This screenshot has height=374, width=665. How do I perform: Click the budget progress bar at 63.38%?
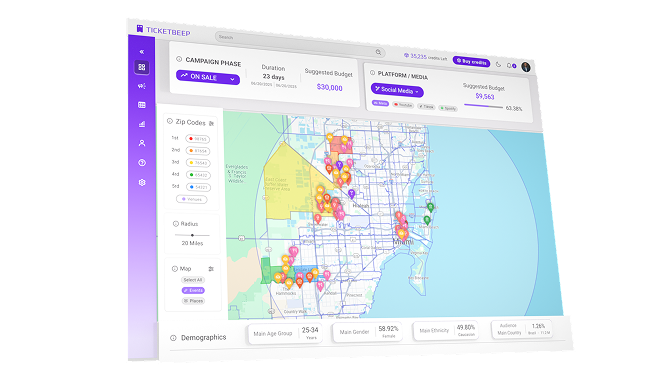tap(483, 106)
